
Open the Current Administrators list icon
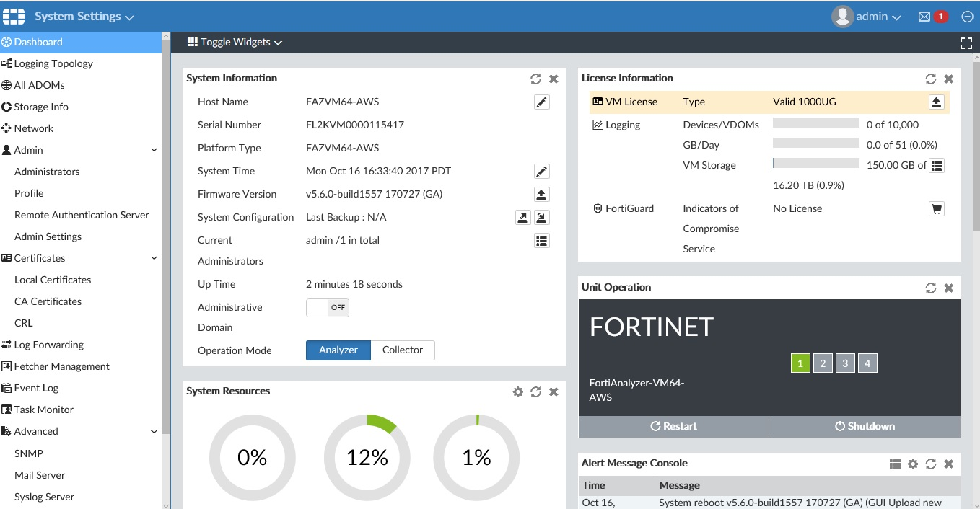pyautogui.click(x=541, y=241)
